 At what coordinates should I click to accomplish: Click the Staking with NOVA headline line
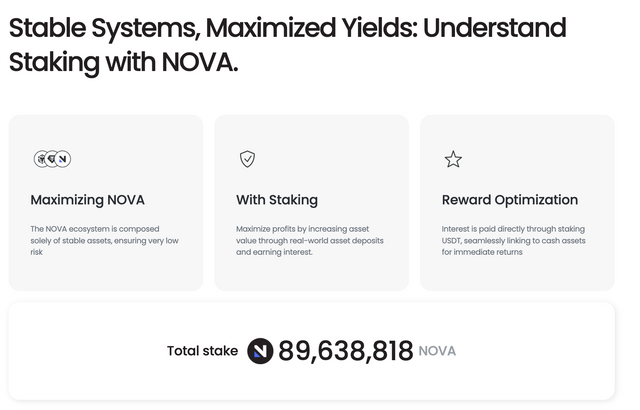[123, 62]
